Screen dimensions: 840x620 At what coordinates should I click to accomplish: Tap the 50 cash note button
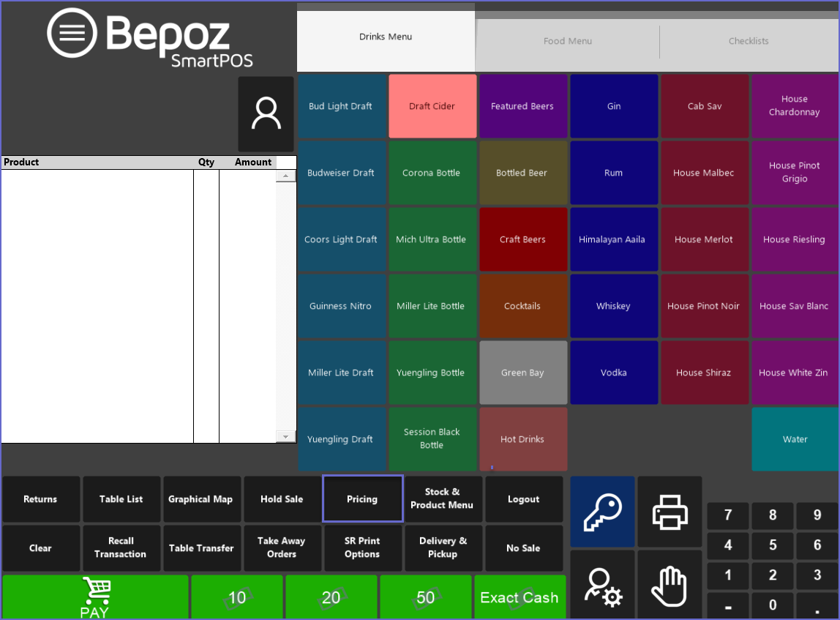(x=425, y=597)
